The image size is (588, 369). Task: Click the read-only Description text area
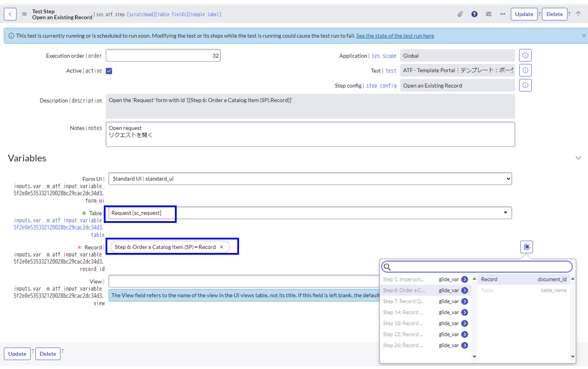click(x=310, y=106)
